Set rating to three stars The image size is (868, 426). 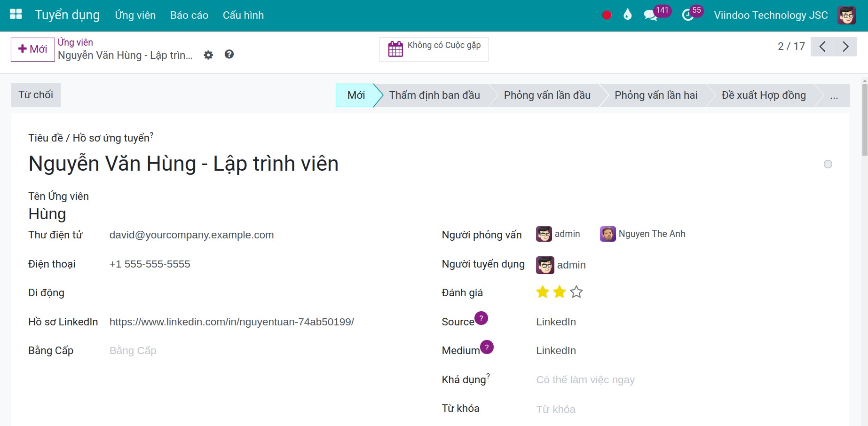point(576,292)
